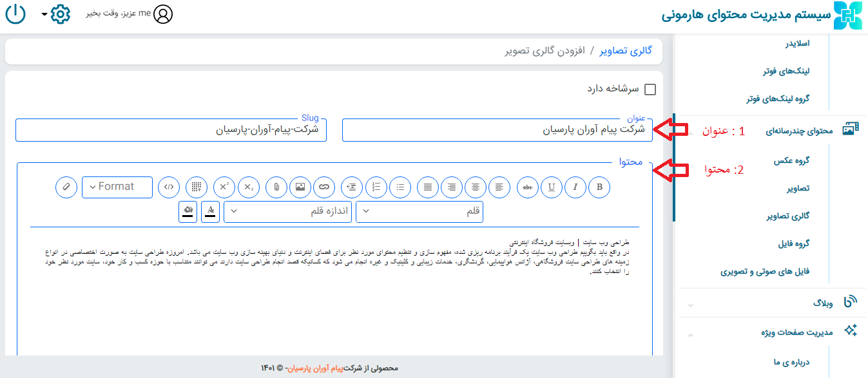Open the text color picker
Image resolution: width=868 pixels, height=378 pixels.
211,212
